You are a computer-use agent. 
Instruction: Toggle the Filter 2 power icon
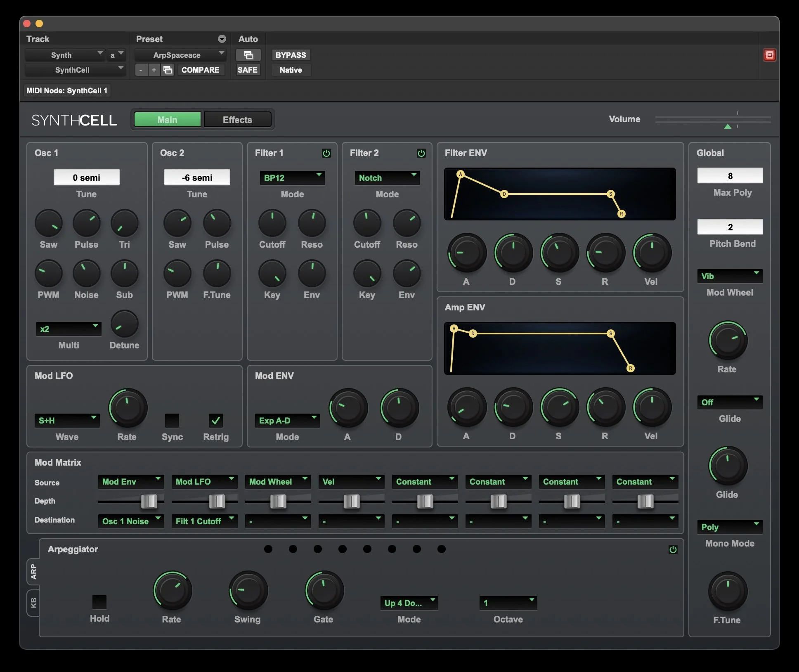click(x=421, y=153)
